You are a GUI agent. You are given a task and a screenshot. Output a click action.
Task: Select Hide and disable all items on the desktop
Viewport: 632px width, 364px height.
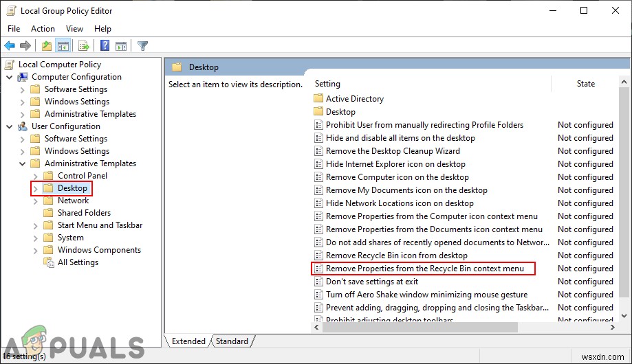click(x=400, y=138)
